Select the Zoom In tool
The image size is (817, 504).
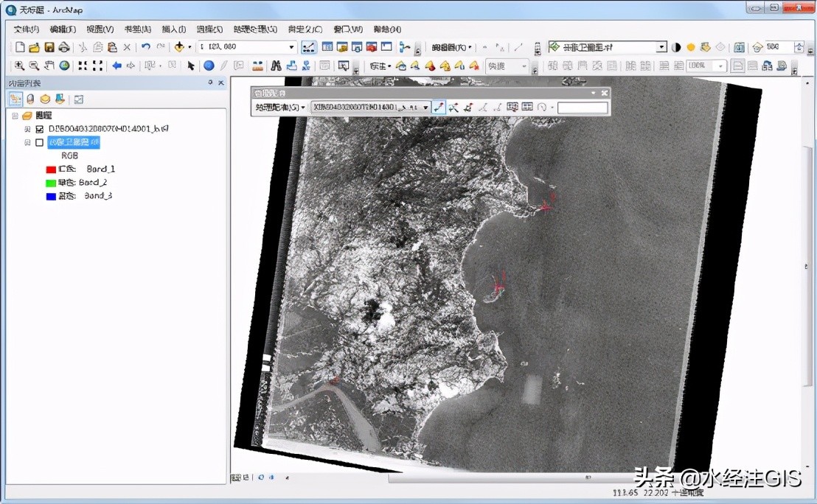[20, 66]
